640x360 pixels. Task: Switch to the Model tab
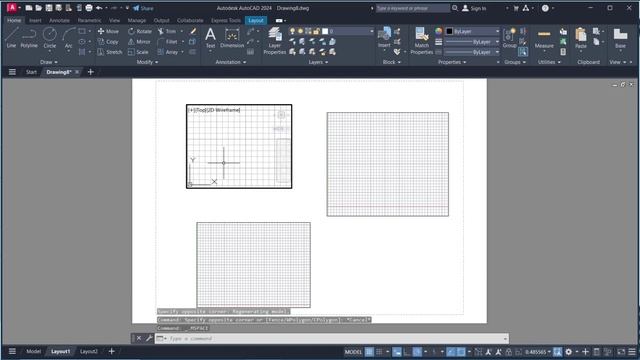[x=33, y=351]
